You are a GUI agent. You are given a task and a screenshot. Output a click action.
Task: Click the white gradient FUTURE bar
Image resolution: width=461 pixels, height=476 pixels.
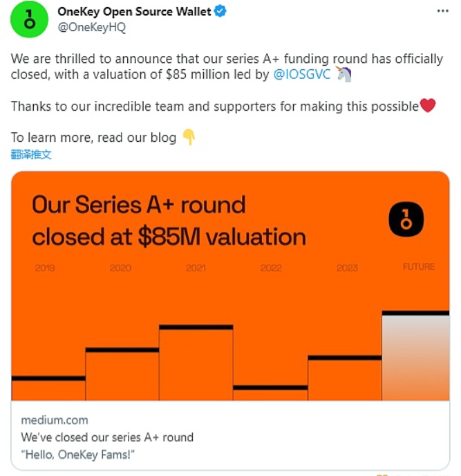point(415,356)
